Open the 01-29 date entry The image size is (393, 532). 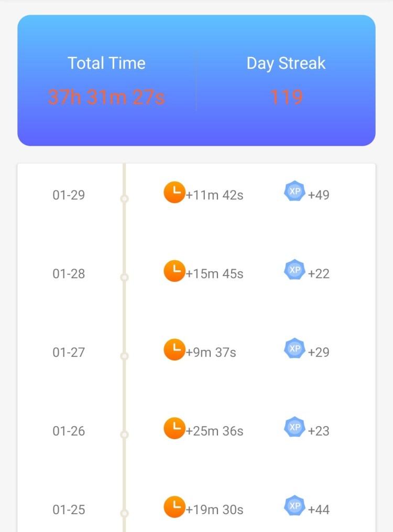(x=69, y=195)
